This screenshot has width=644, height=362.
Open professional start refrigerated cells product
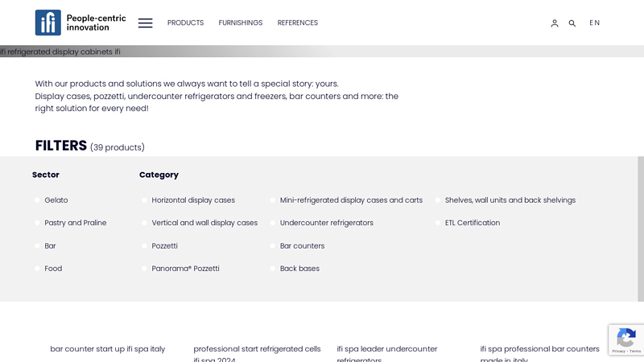tap(257, 353)
